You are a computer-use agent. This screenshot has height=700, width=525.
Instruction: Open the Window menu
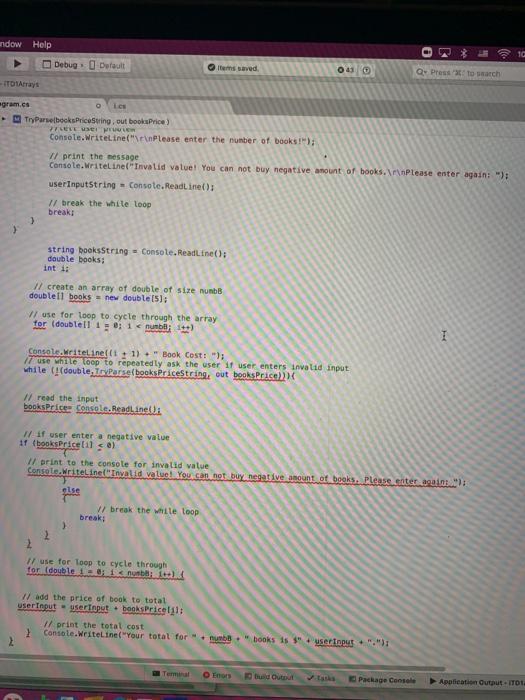coord(11,44)
